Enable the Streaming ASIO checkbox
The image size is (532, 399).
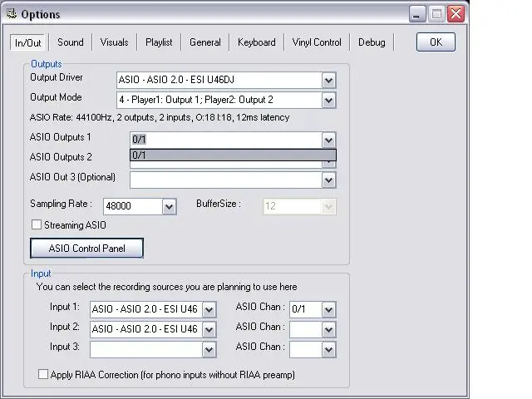pos(37,224)
